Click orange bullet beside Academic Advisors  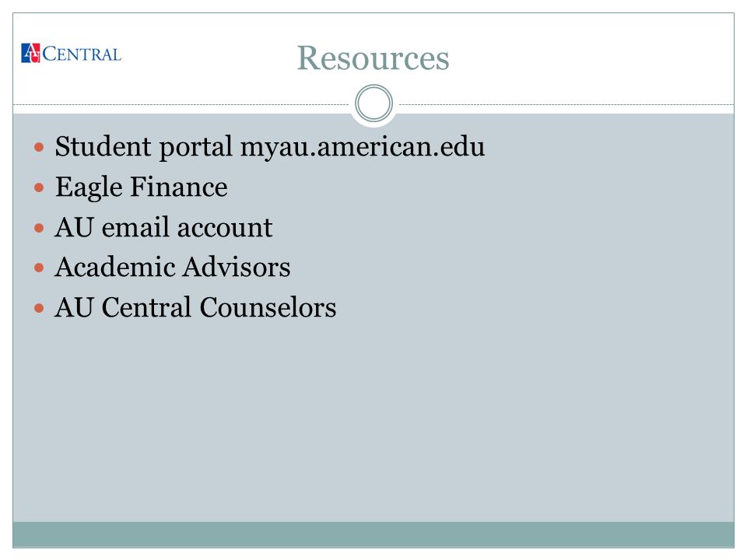(x=39, y=268)
